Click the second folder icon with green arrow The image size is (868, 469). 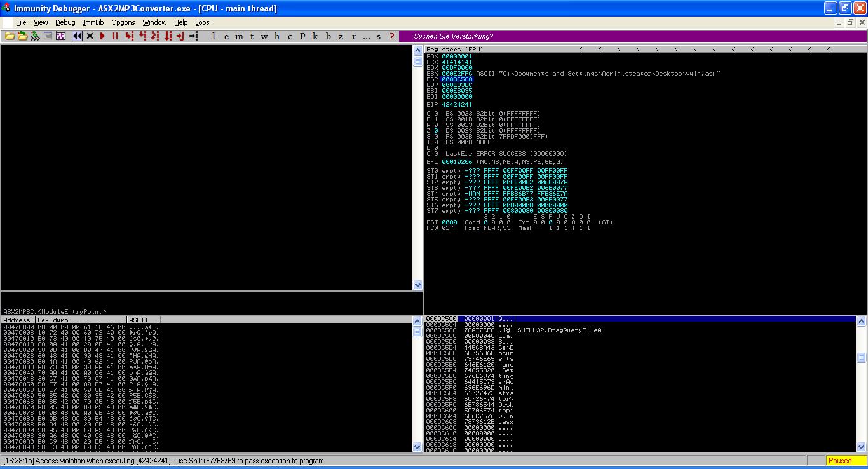22,36
